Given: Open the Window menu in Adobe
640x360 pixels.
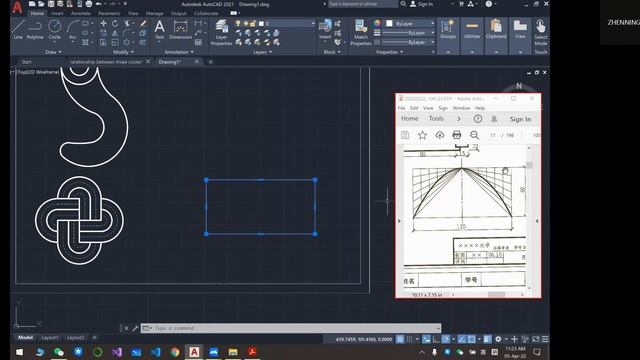Looking at the screenshot, I should pos(461,108).
